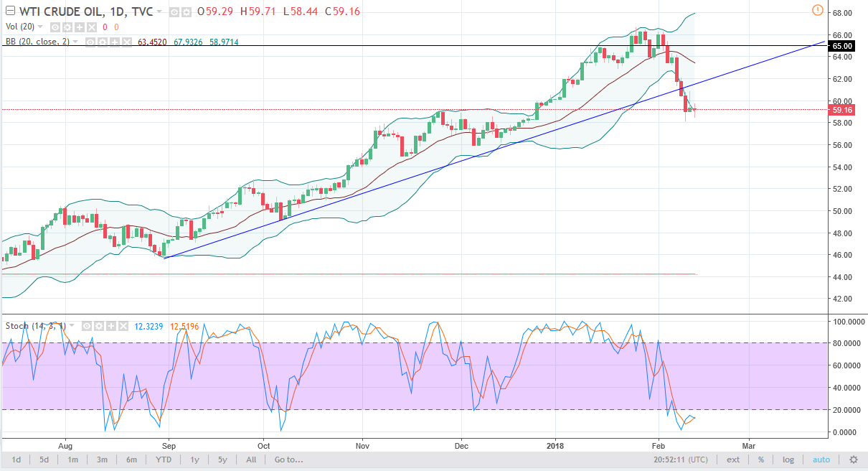Remove the Stoch indicator

(123, 326)
